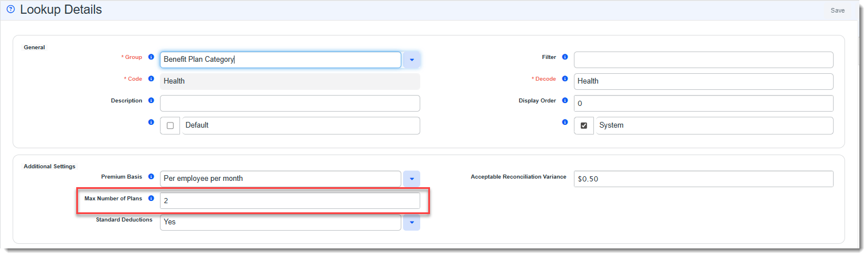This screenshot has height=257, width=868.
Task: Click the Acceptable Reconciliation Variance field
Action: click(x=703, y=179)
